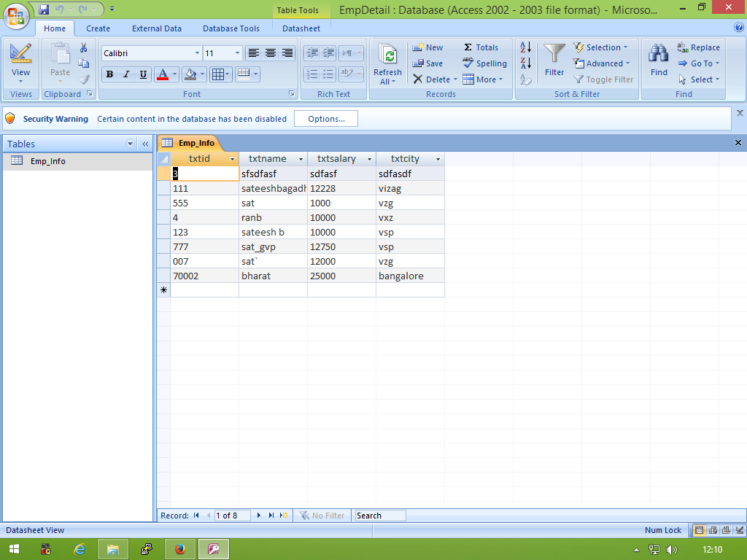Switch to the Create ribbon tab

pyautogui.click(x=98, y=28)
